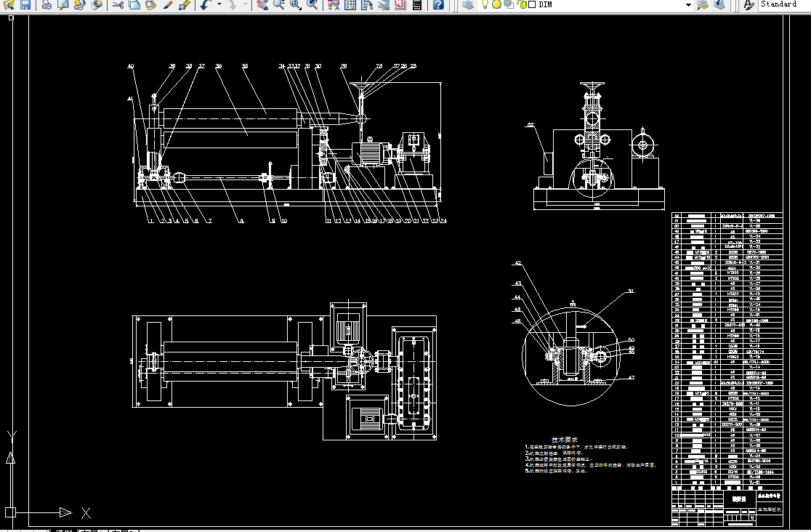Click the Help question mark icon
Viewport: 811px width, 532px height.
click(x=438, y=4)
